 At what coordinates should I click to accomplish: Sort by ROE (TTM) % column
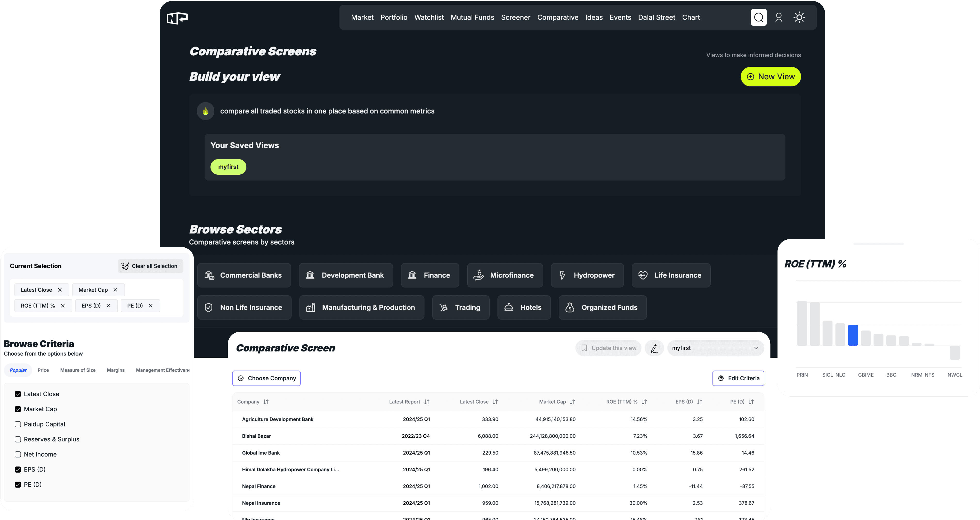click(644, 402)
